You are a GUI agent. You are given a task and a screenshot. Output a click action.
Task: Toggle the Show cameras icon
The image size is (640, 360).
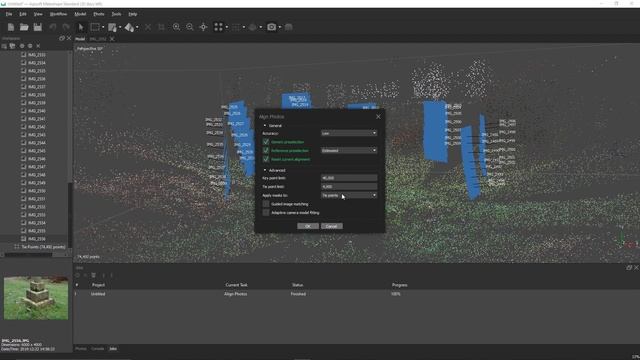(x=271, y=27)
